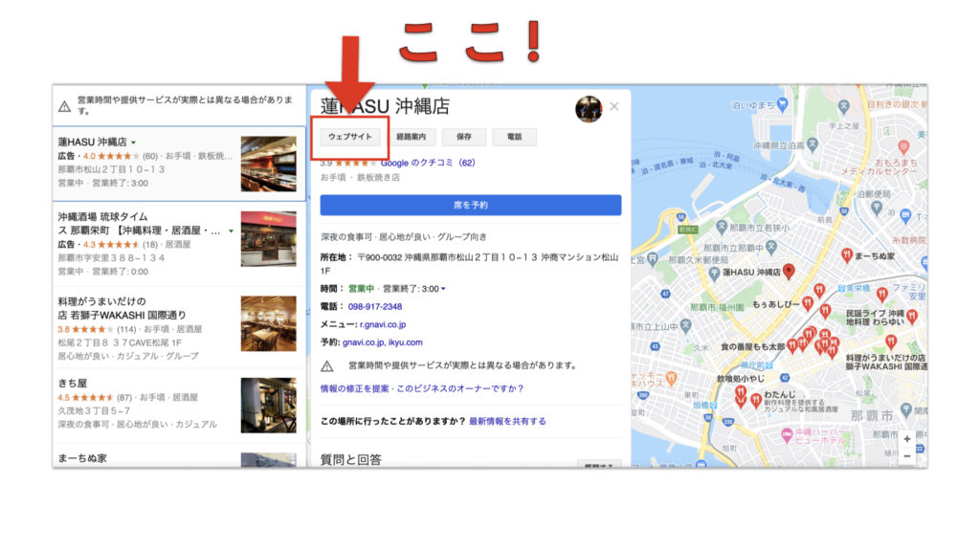
Task: Click the 保存 button
Action: 464,137
